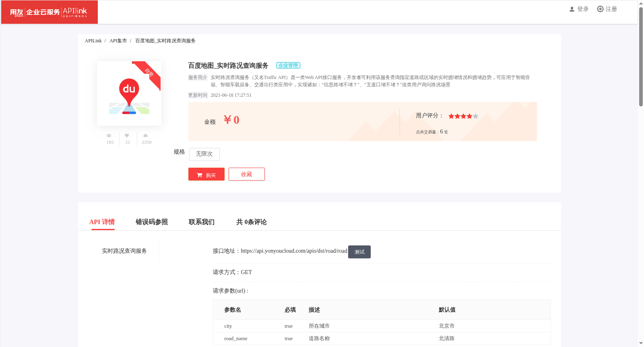Viewport: 644px width, 347px height.
Task: Select 实时路况查询服务 in the side list
Action: click(124, 251)
